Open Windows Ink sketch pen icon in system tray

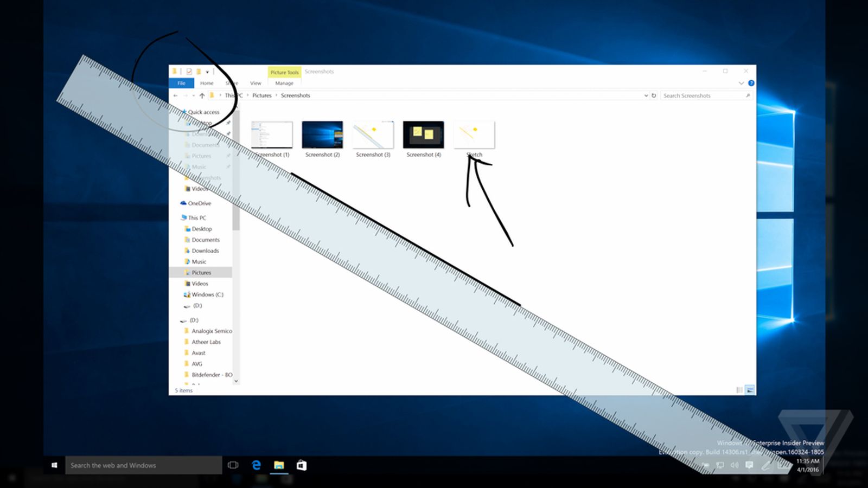pos(766,465)
